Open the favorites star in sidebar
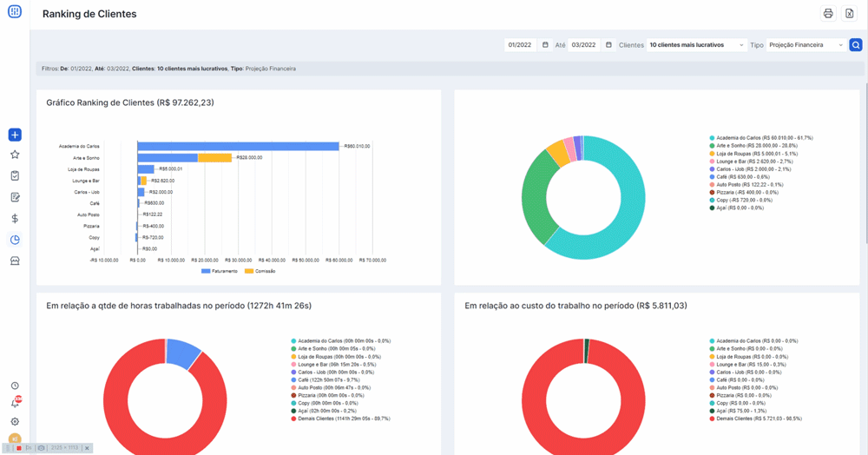 click(15, 155)
